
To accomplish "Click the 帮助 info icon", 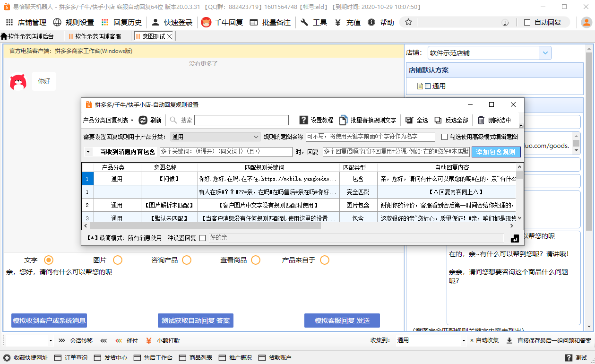I will coord(371,22).
